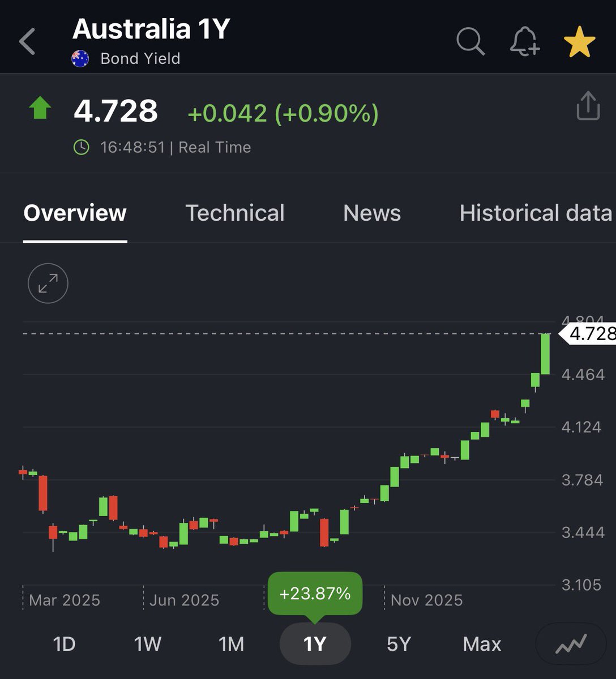
Task: Tap the Nov 2025 axis label
Action: coord(427,600)
